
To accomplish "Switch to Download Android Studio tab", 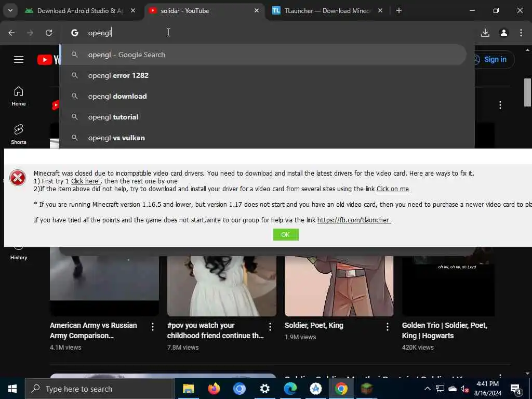I will (79, 11).
